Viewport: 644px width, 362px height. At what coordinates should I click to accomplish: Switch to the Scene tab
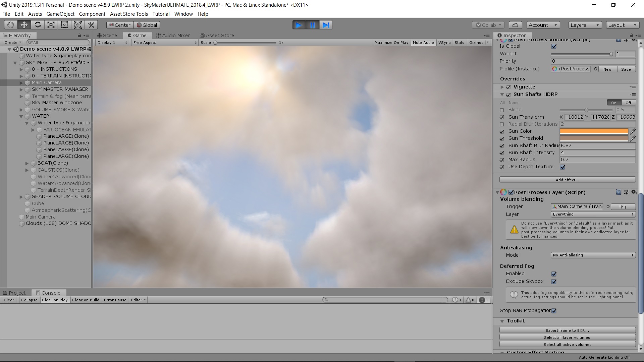[107, 35]
